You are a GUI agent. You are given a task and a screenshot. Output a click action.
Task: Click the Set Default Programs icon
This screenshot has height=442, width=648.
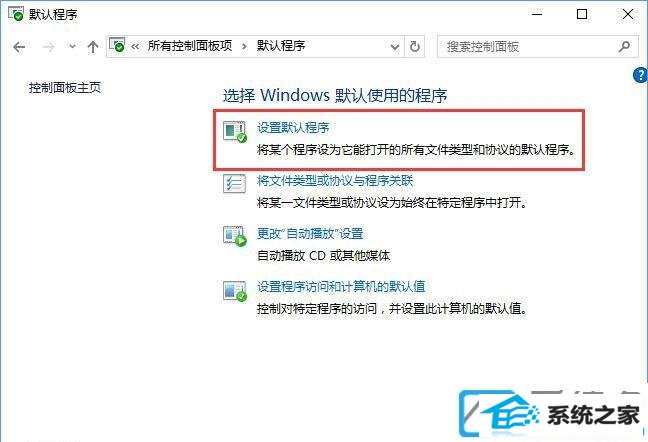235,131
